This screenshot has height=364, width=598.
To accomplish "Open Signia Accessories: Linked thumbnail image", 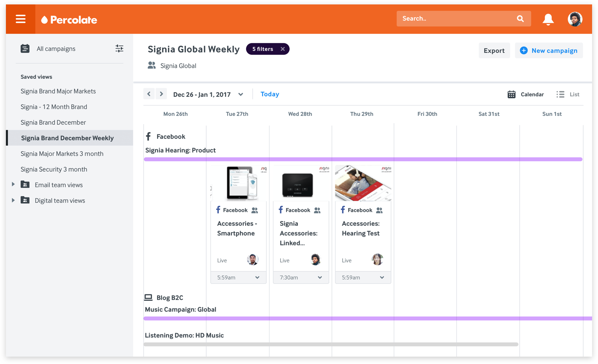I will (x=301, y=183).
